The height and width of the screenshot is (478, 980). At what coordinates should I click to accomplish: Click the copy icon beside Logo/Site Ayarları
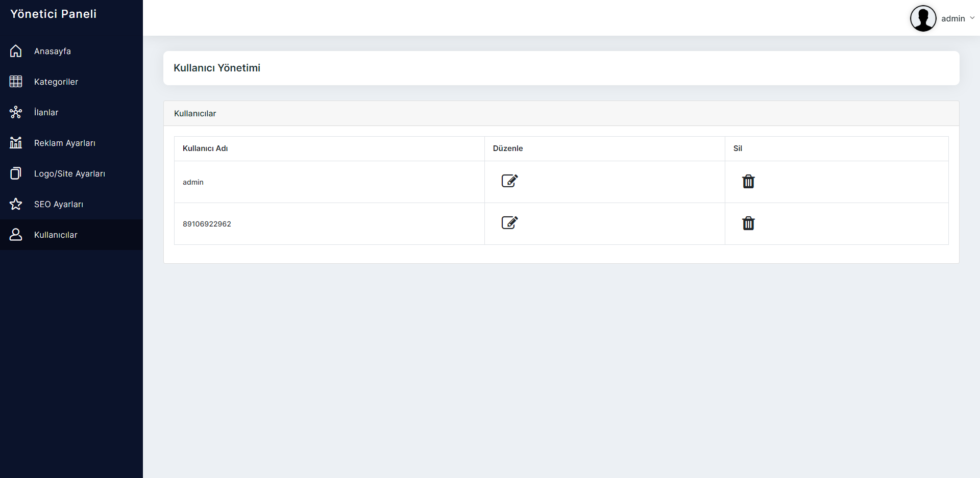click(x=16, y=173)
